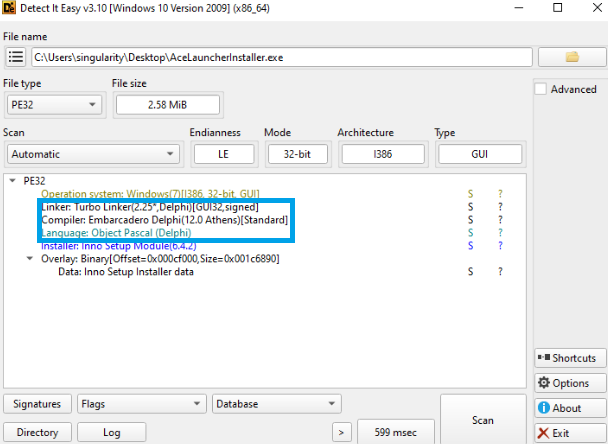Start scanning with the Scan button
Screen dimensions: 608x444
tap(481, 420)
